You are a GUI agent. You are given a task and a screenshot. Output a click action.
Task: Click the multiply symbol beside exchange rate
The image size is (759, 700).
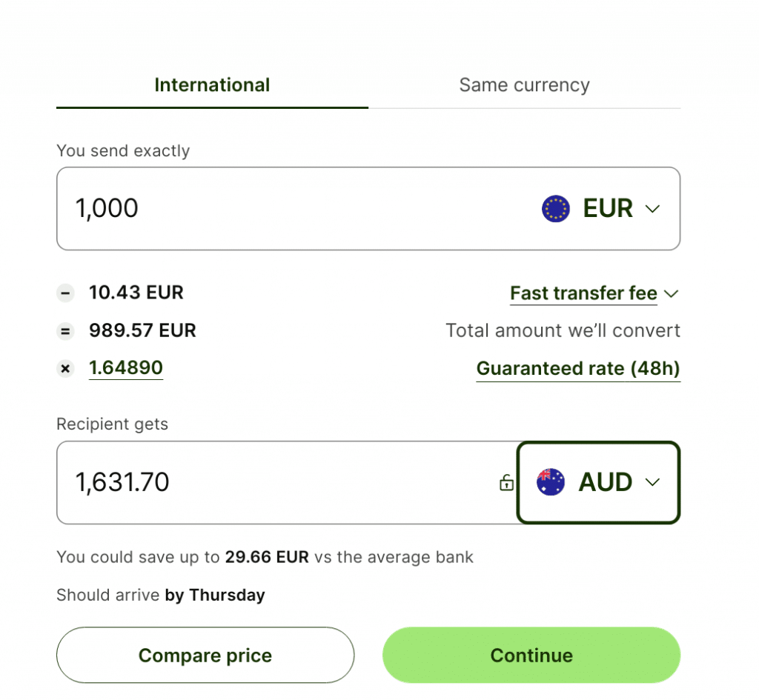pos(65,369)
